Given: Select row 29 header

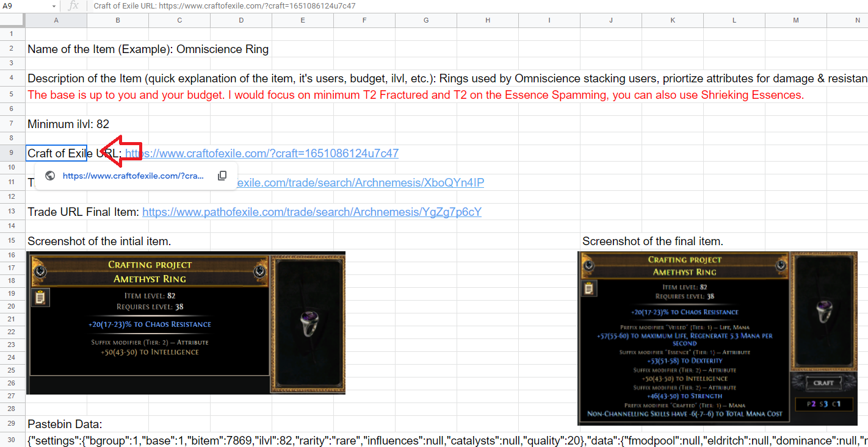Looking at the screenshot, I should click(x=12, y=424).
